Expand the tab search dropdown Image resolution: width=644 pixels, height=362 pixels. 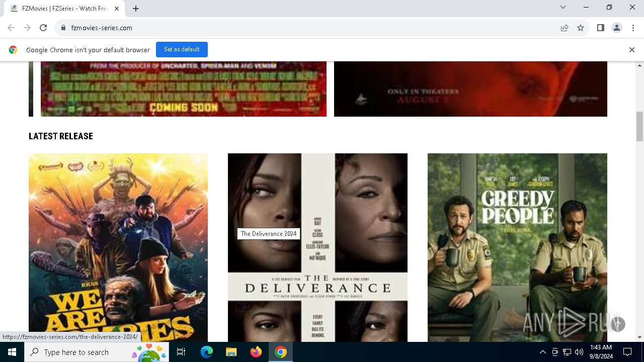(563, 7)
